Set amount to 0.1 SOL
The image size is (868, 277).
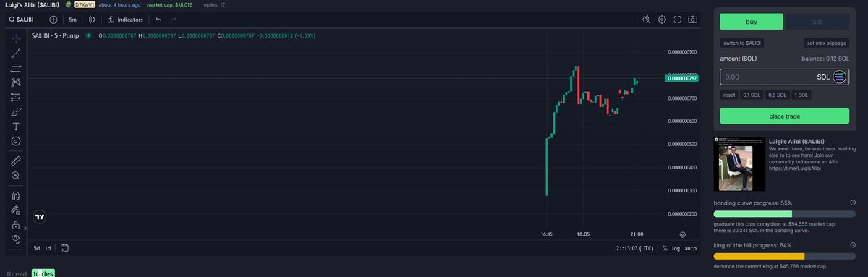(752, 95)
